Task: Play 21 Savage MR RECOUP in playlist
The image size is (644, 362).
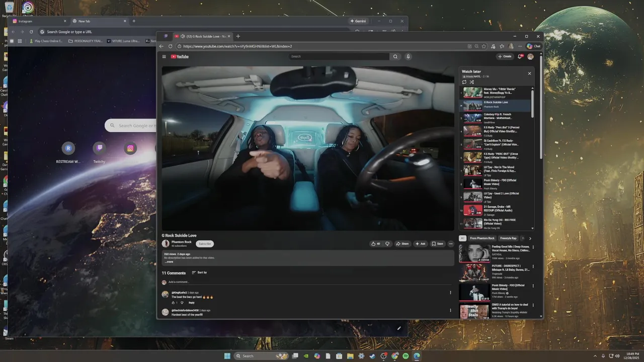Action: click(496, 210)
